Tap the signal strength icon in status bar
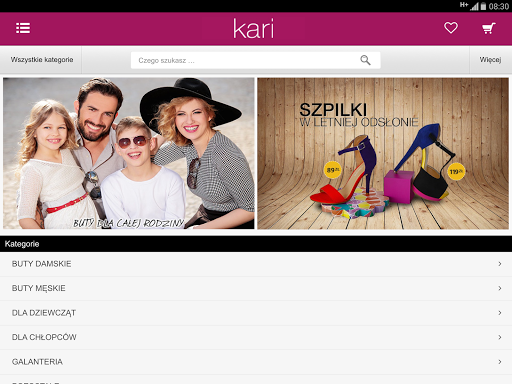Viewport: 512px width, 384px height. click(474, 6)
